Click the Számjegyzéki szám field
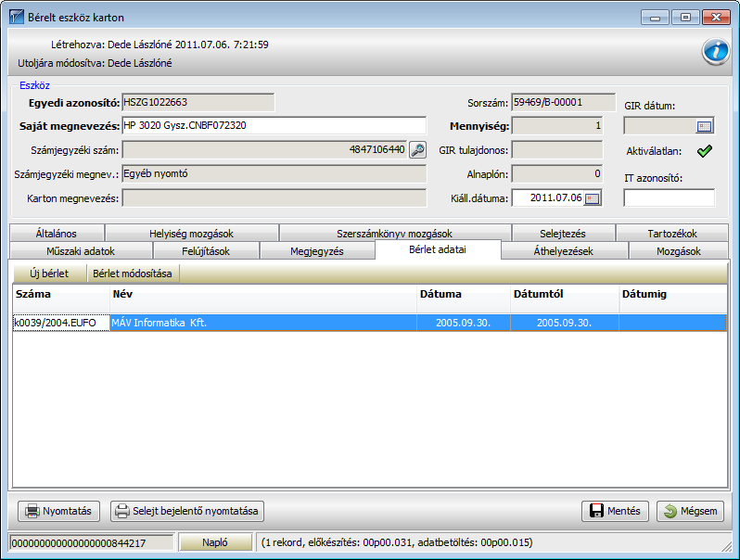Screen dimensions: 740x560 tap(265, 150)
